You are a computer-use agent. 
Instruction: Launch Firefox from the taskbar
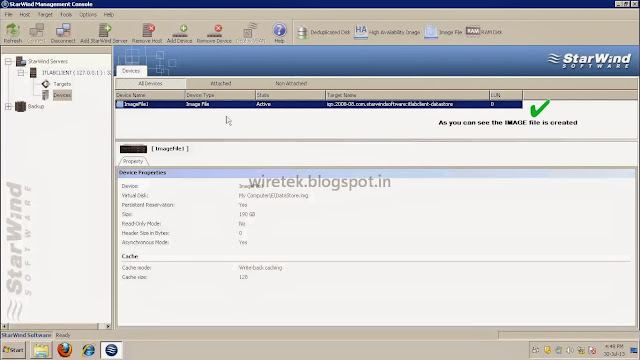pyautogui.click(x=64, y=350)
